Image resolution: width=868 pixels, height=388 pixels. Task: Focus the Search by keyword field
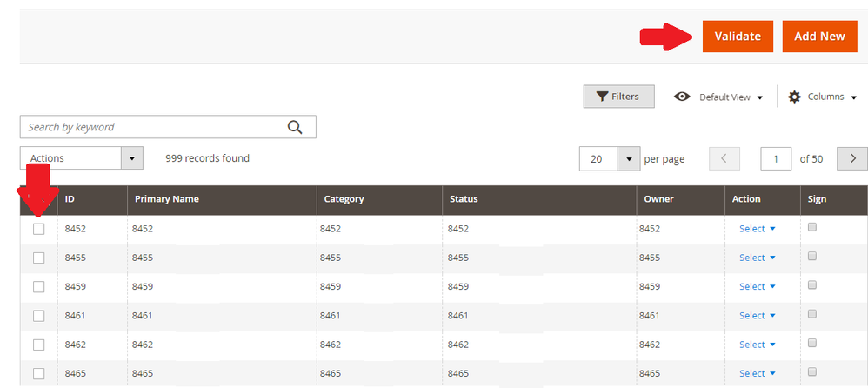pos(152,127)
